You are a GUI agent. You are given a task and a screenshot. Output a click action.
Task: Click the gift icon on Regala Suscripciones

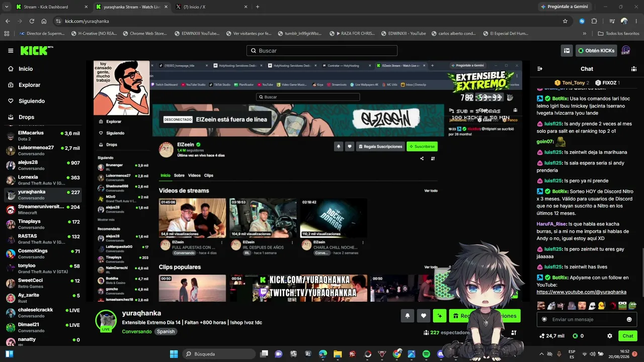(x=456, y=316)
